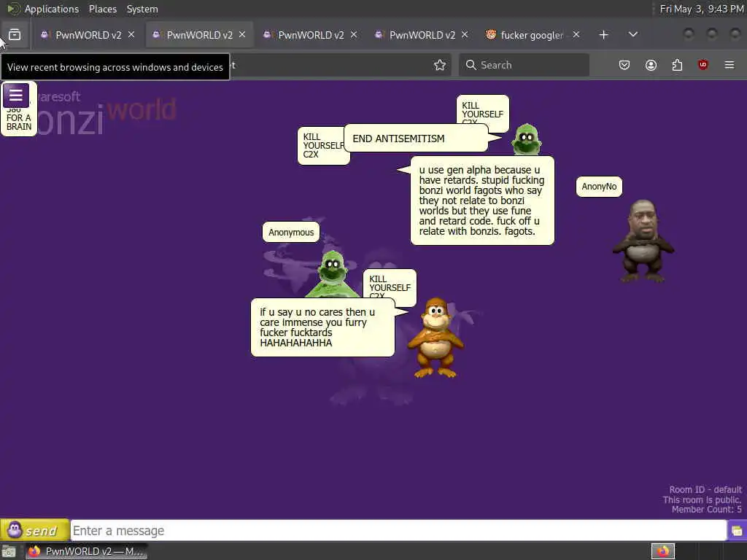Viewport: 747px width, 560px height.
Task: Click the send button
Action: pos(35,530)
